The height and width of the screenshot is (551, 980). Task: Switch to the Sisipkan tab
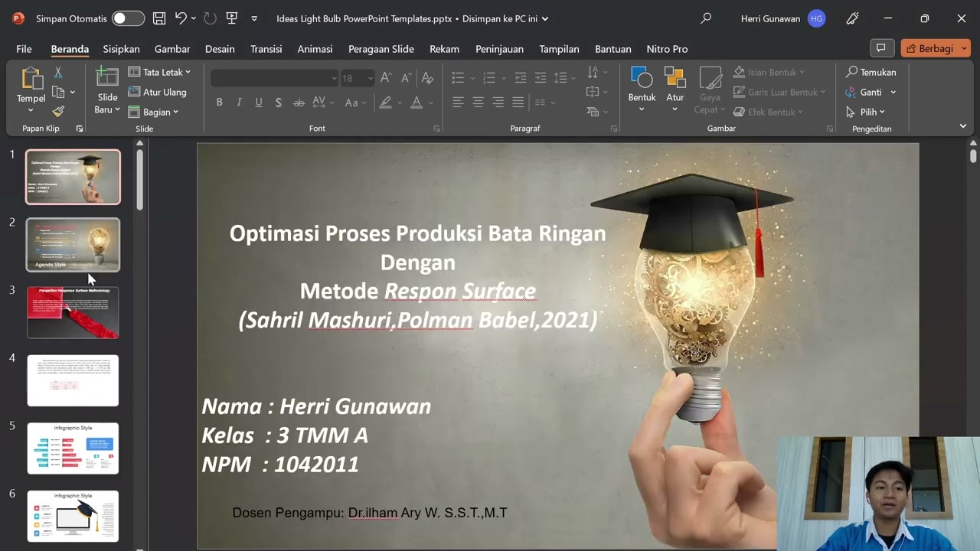tap(121, 49)
